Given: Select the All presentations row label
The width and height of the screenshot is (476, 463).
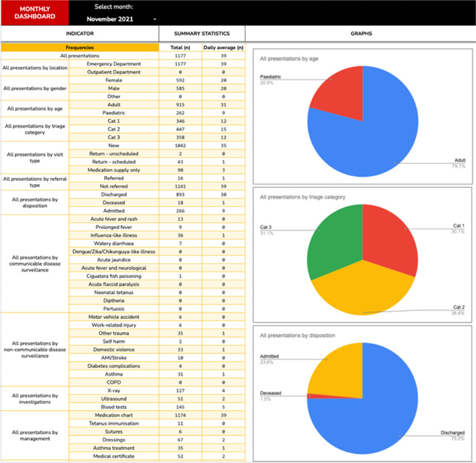Looking at the screenshot, I should coord(80,56).
